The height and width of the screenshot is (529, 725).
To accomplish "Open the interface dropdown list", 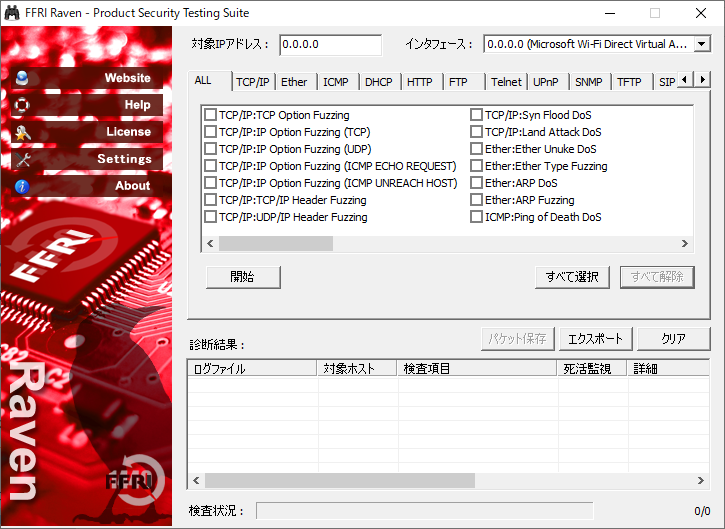I will click(701, 44).
